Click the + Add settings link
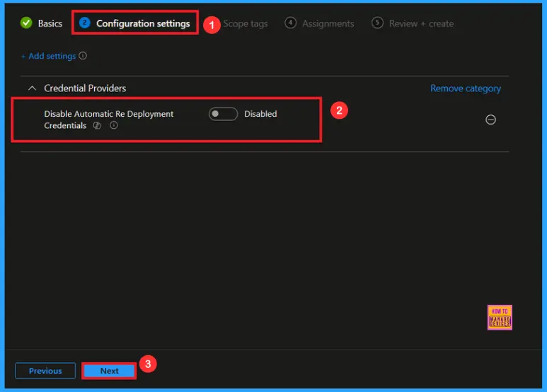Viewport: 547px width, 392px height. click(x=48, y=56)
